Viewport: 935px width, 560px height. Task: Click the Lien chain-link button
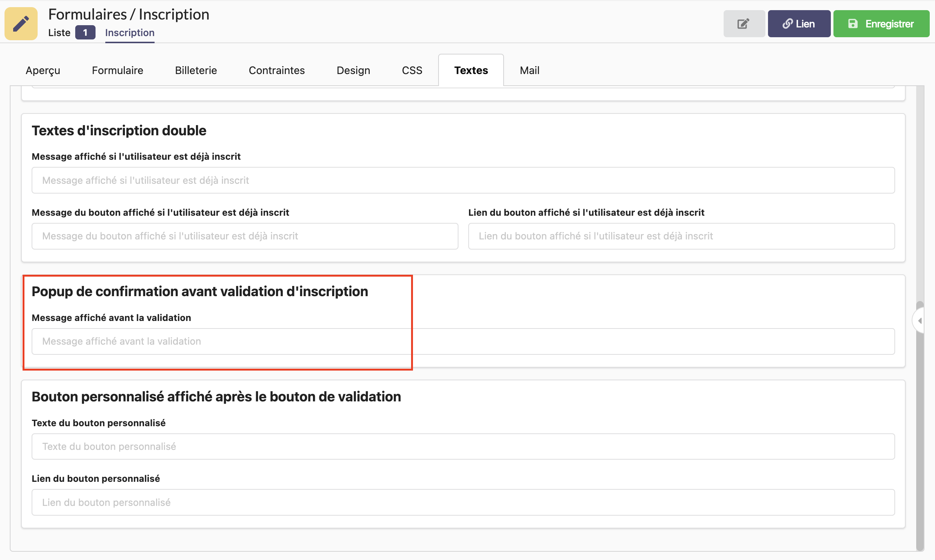(799, 24)
